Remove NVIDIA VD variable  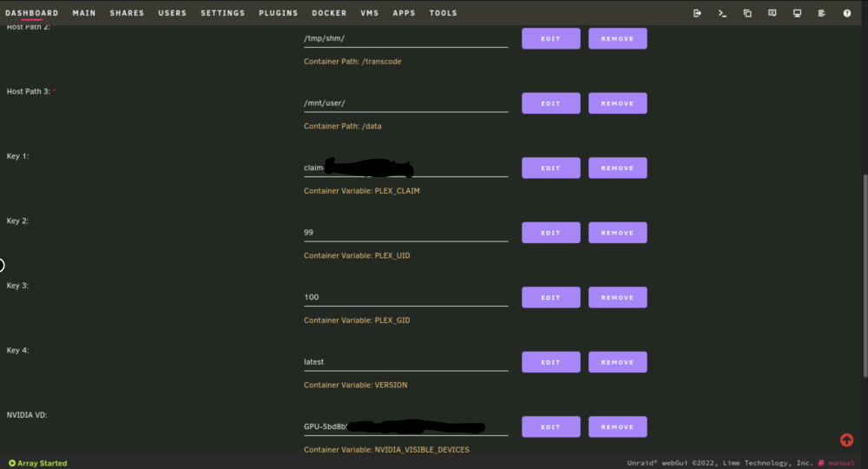click(617, 427)
